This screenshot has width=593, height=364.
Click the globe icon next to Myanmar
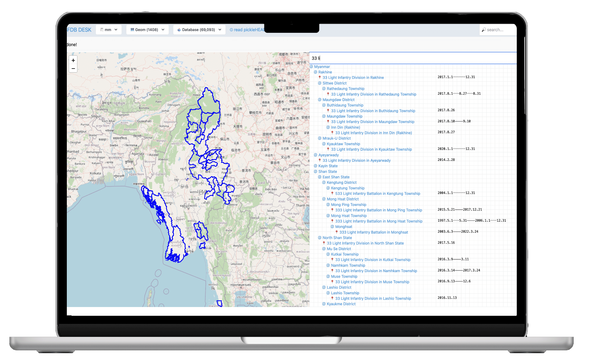[312, 66]
